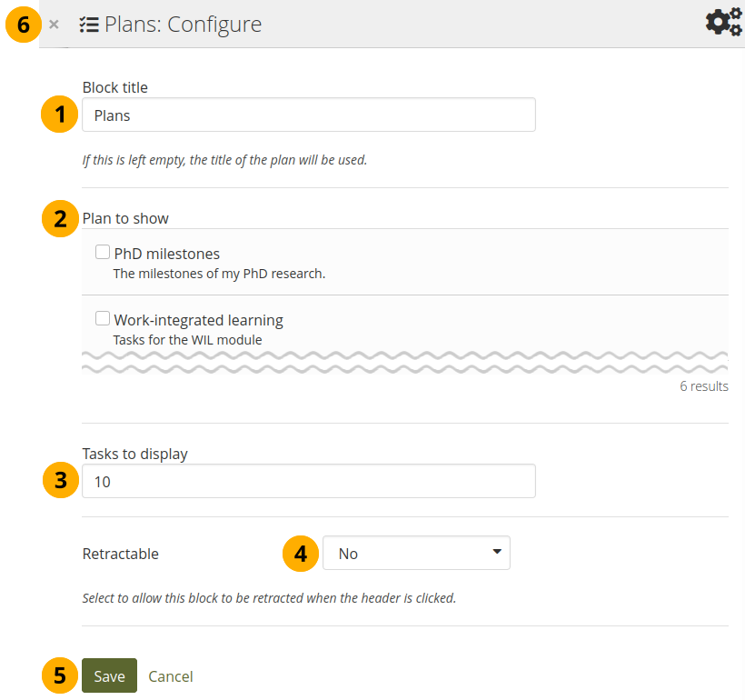
Task: Click the orange number 2 callout badge
Action: click(60, 219)
